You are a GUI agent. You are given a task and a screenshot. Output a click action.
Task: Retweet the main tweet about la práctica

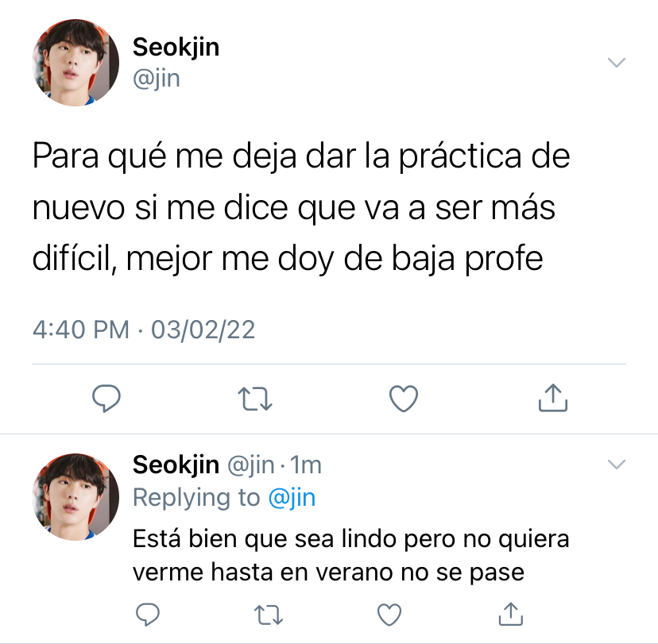pos(255,399)
